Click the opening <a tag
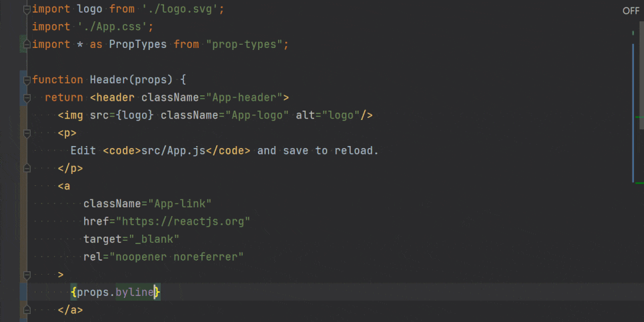644x322 pixels. pyautogui.click(x=64, y=186)
